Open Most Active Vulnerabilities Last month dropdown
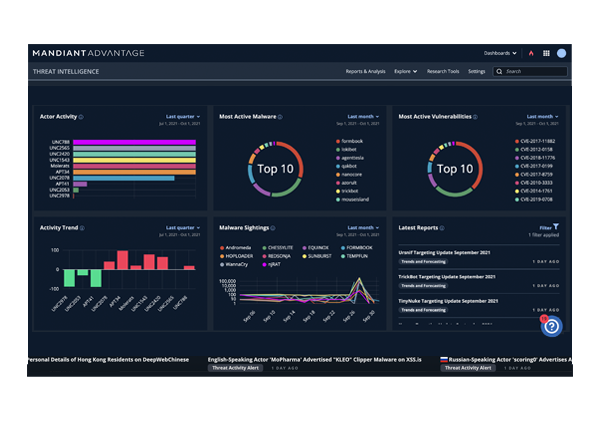The image size is (600, 421). click(543, 117)
